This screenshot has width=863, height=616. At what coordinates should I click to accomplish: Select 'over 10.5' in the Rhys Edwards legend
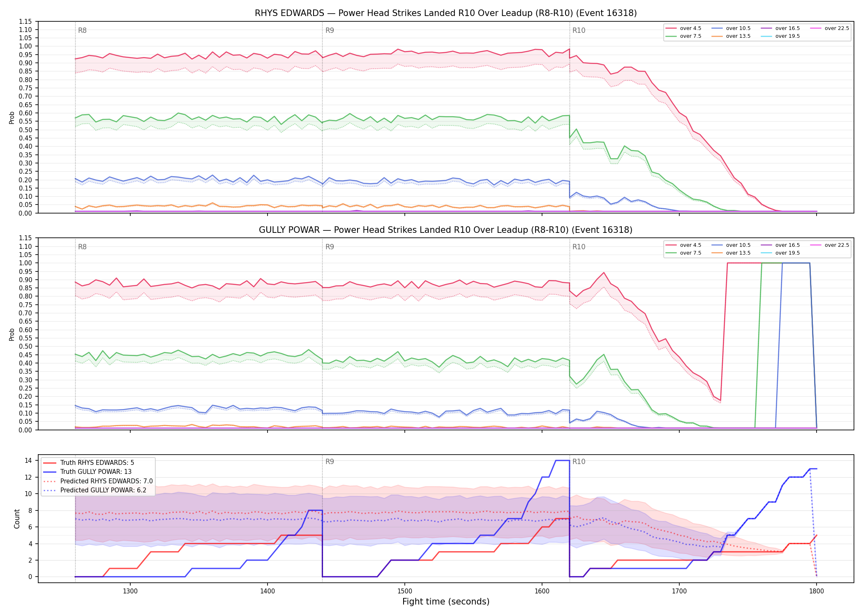(x=731, y=28)
